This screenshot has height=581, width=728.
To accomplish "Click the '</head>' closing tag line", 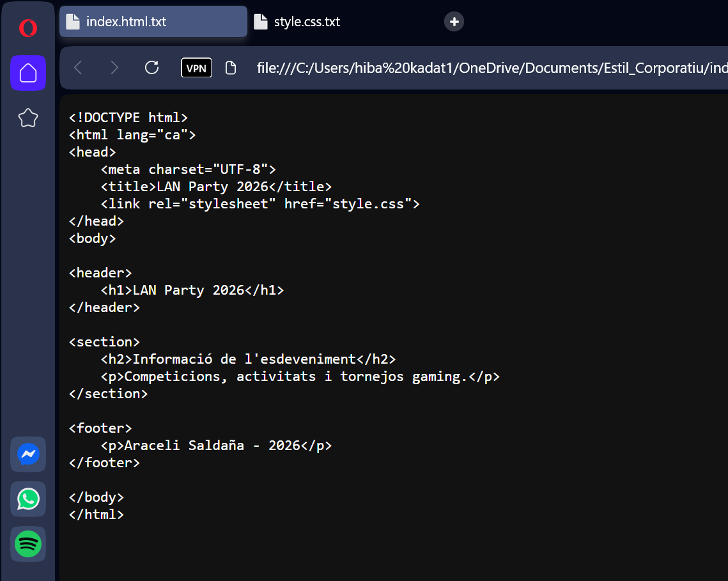I will click(x=96, y=221).
